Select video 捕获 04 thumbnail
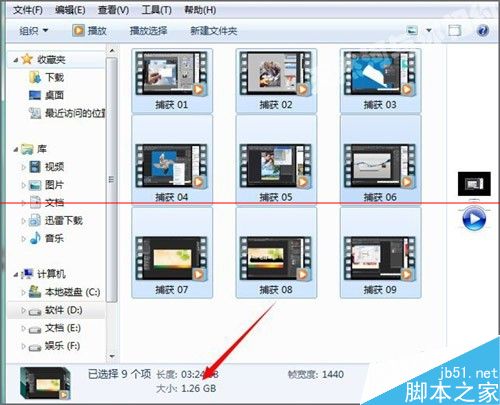 click(x=172, y=159)
